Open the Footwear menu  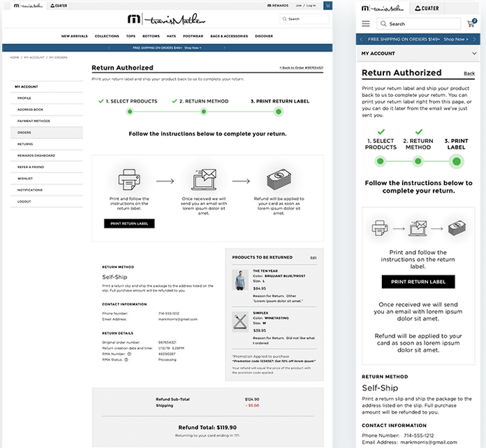click(x=193, y=36)
